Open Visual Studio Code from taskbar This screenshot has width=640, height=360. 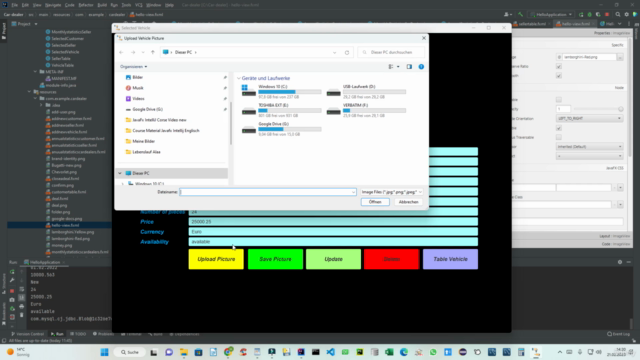click(331, 352)
